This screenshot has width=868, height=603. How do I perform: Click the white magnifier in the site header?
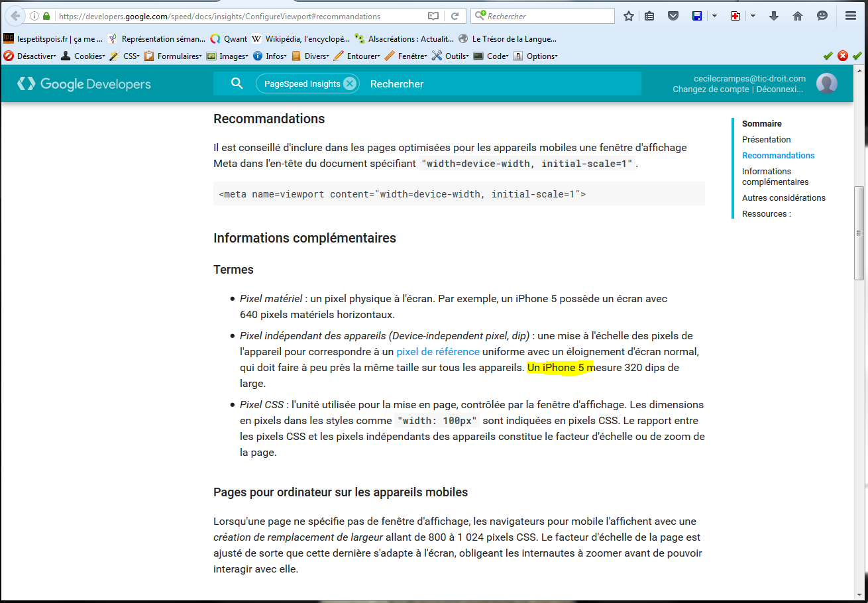(237, 83)
